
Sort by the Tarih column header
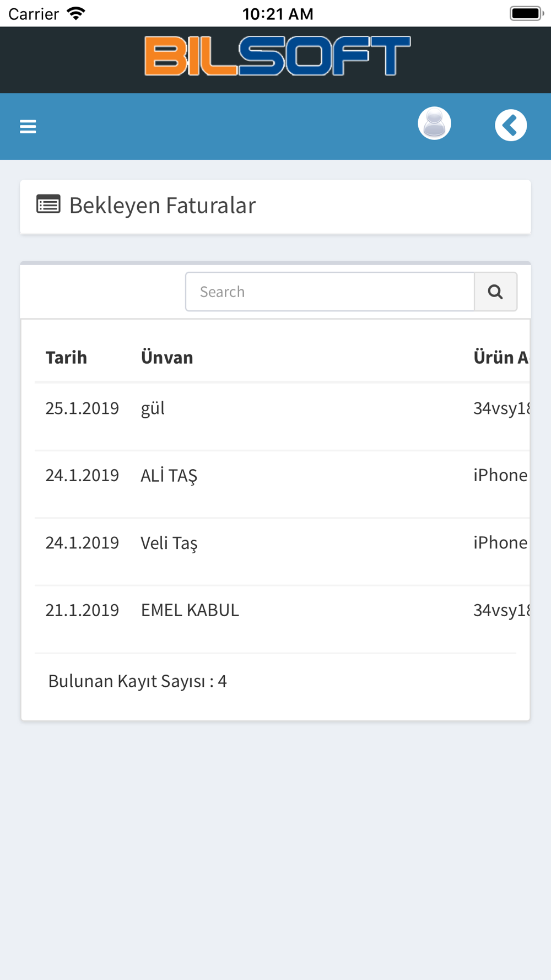(66, 357)
